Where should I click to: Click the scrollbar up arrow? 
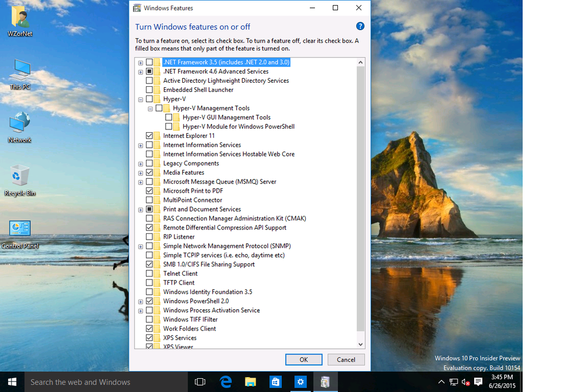point(360,62)
